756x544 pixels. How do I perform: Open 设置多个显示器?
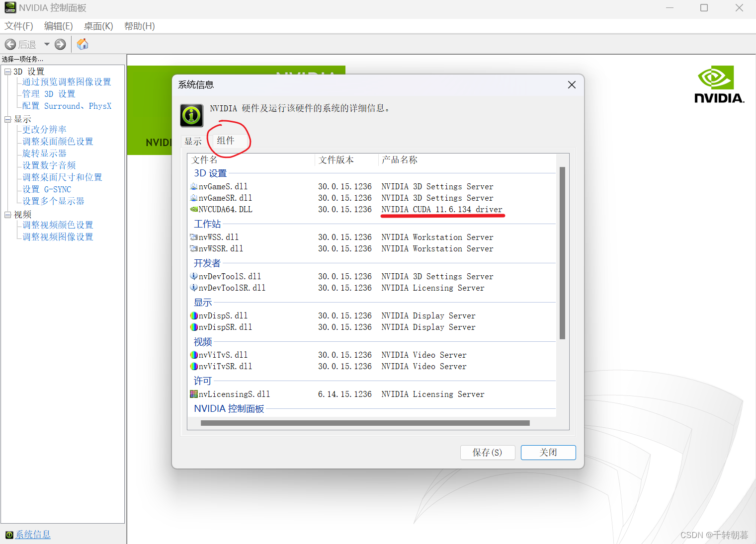coord(53,201)
